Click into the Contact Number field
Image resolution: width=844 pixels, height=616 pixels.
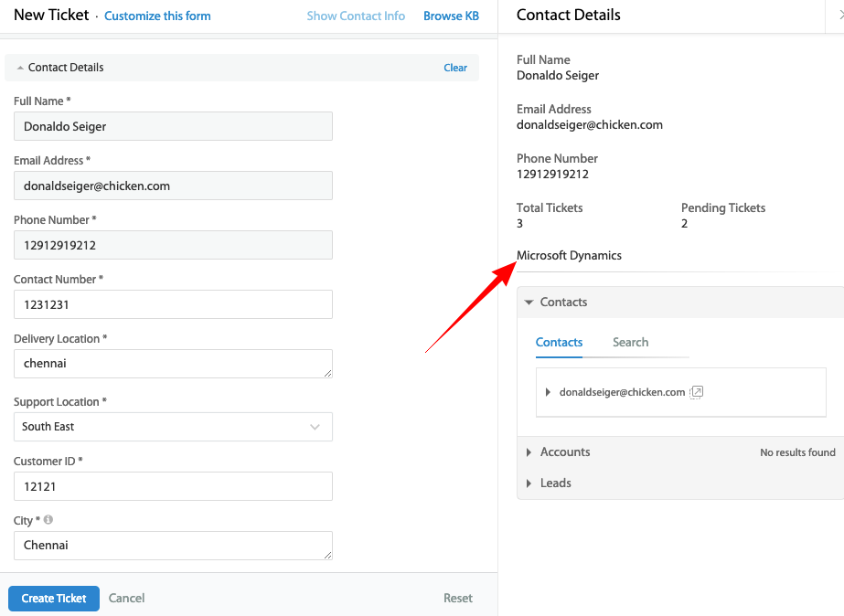point(173,304)
